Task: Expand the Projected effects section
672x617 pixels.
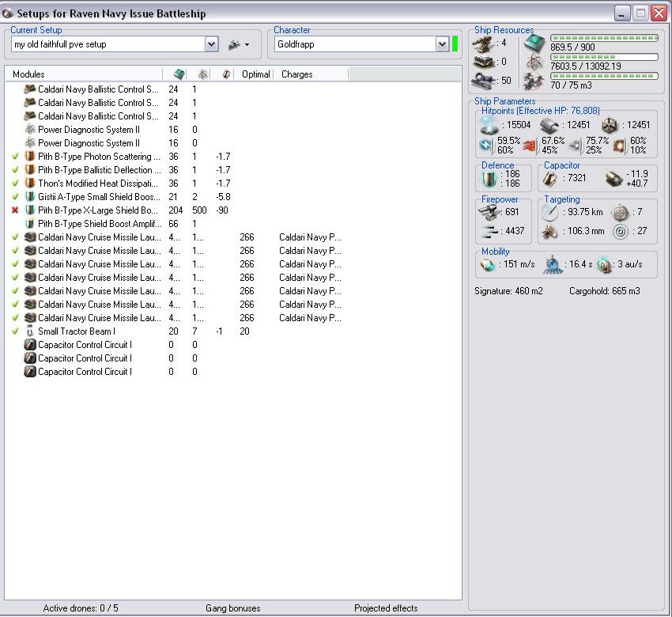Action: click(386, 608)
